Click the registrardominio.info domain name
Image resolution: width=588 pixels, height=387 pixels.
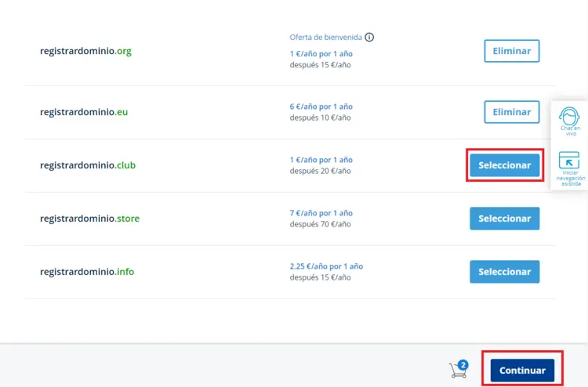pos(87,272)
